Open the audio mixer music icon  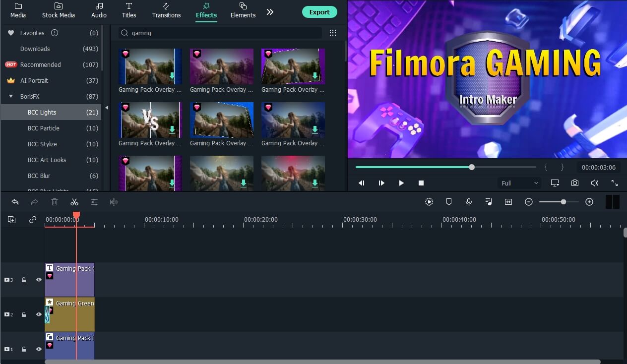489,202
